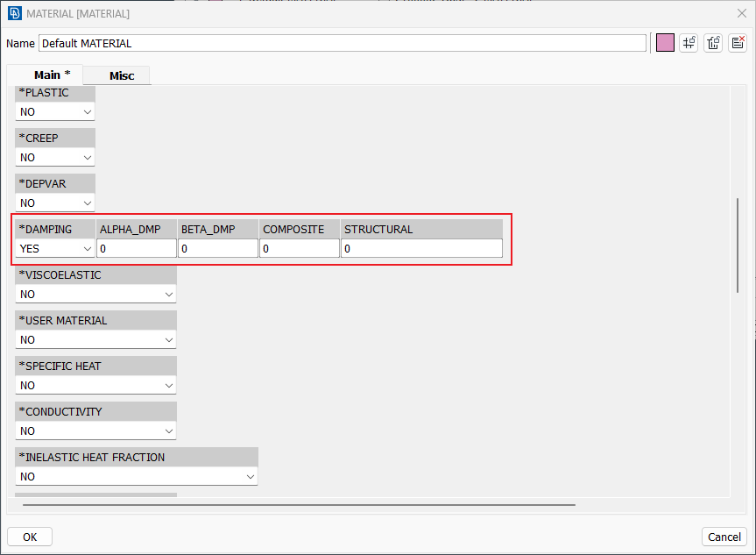The width and height of the screenshot is (756, 555).
Task: Click the card icon with red X
Action: click(738, 43)
